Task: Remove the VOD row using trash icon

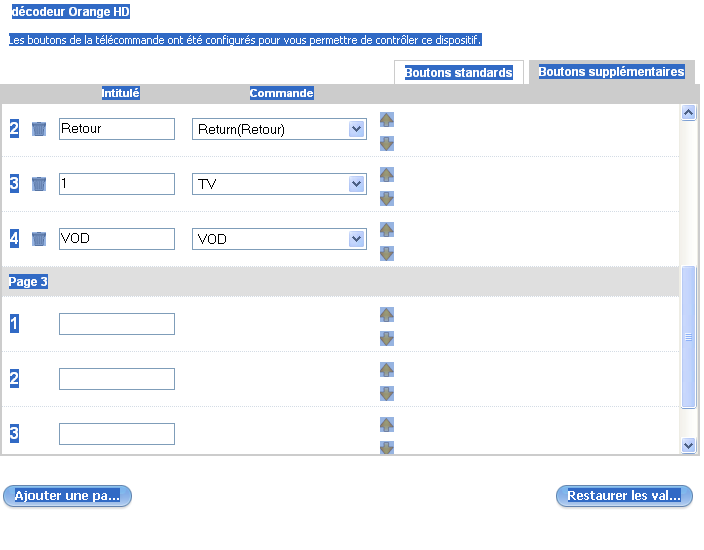Action: point(39,239)
